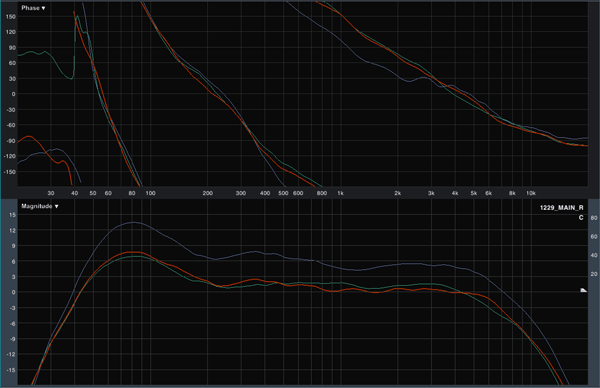Click the 0 degree phase axis label

point(13,94)
